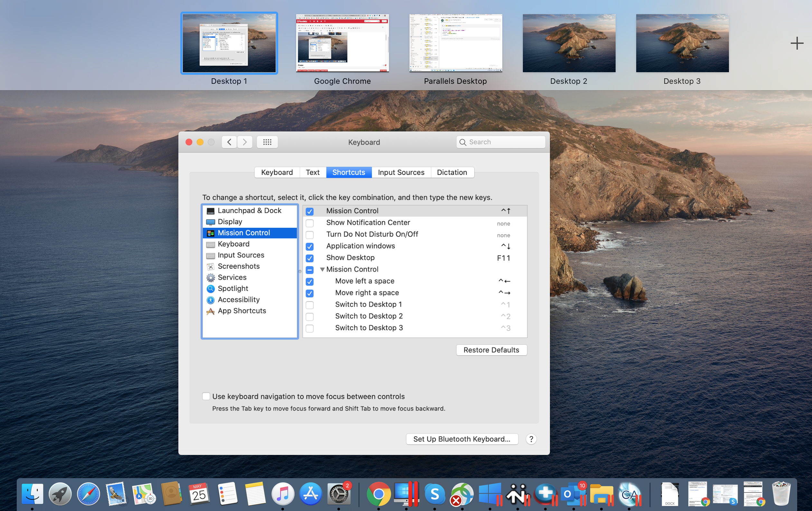Enable keyboard navigation between controls
The width and height of the screenshot is (812, 511).
pyautogui.click(x=206, y=396)
